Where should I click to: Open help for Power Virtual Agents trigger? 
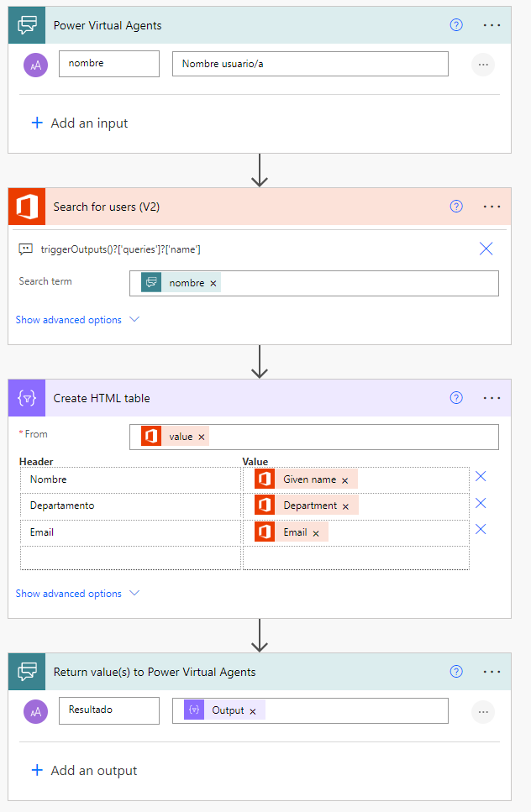point(456,25)
